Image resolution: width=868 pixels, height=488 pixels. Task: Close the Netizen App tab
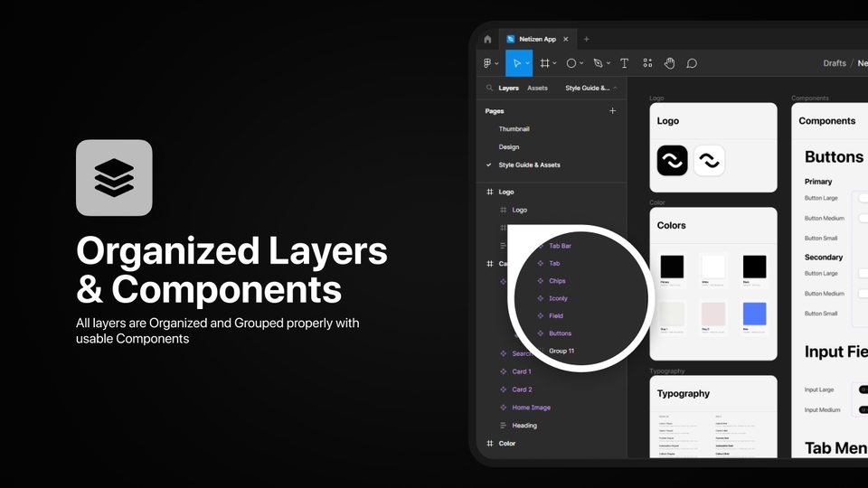(x=566, y=39)
